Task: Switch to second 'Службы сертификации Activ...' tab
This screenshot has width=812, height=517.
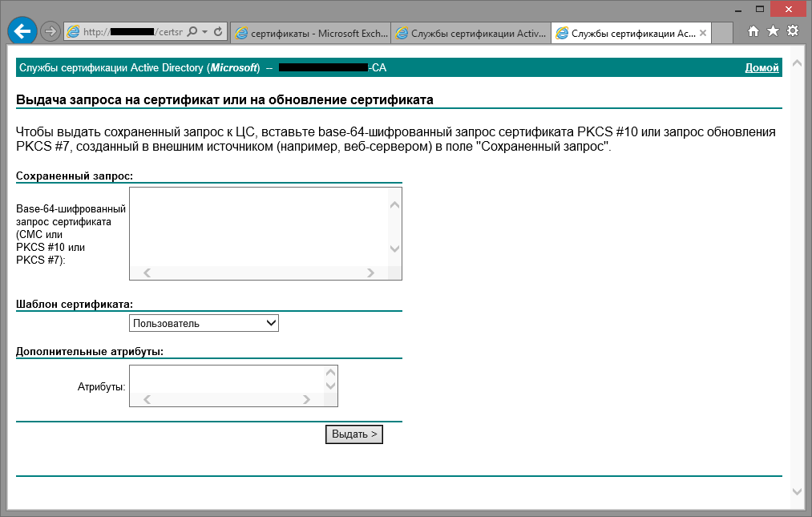Action: (x=471, y=33)
